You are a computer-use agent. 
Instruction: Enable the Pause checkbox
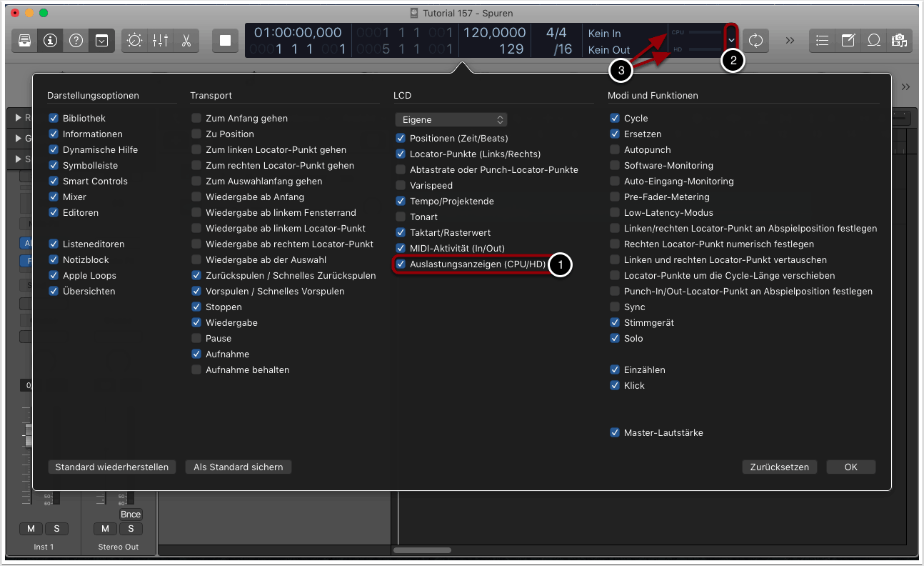196,338
